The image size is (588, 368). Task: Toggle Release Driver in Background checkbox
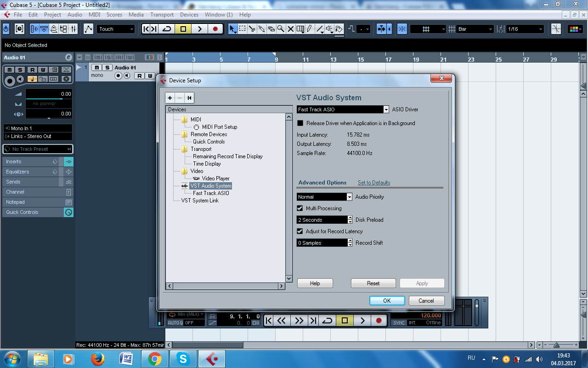point(300,123)
